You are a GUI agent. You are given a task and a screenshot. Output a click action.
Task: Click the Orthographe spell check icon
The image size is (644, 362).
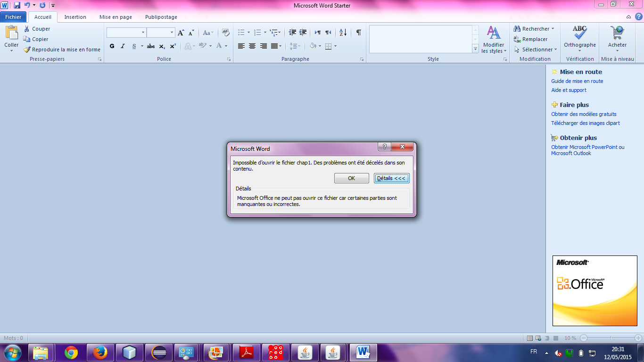click(x=580, y=33)
